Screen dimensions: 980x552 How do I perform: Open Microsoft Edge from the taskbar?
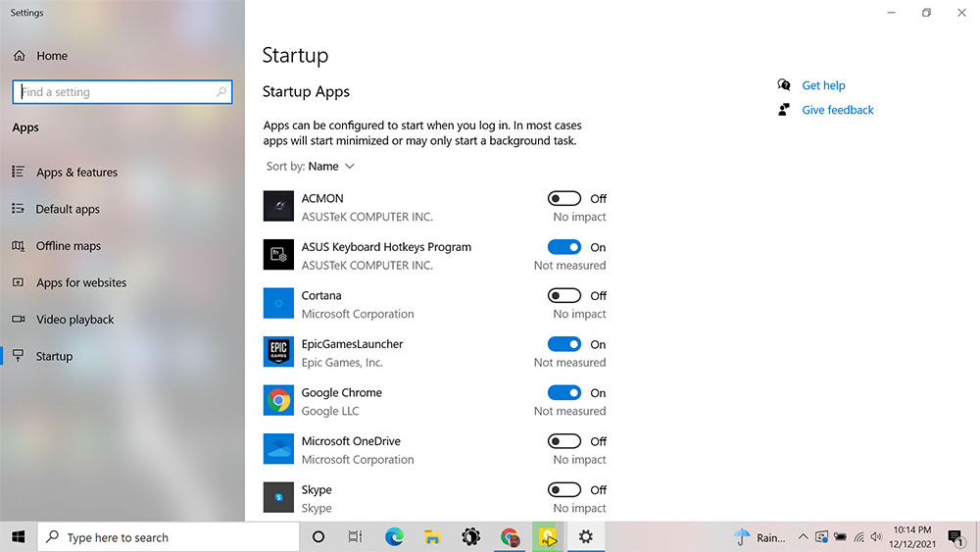pyautogui.click(x=394, y=537)
